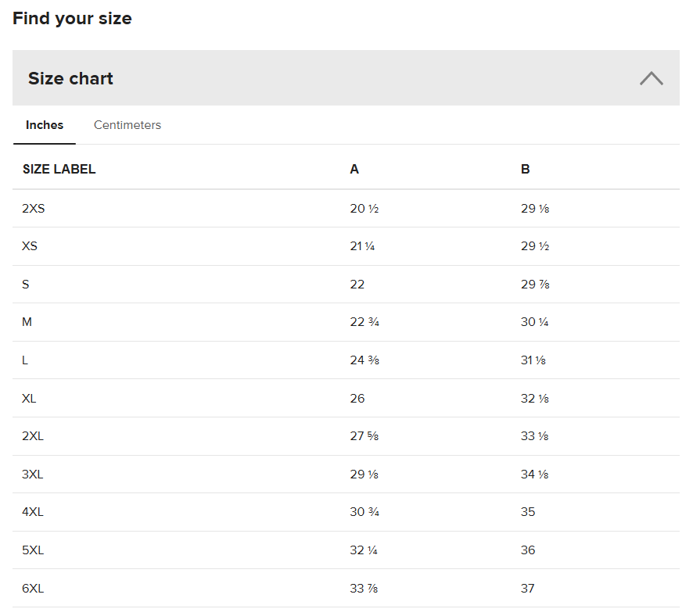Collapse the Size chart chevron
Screen dimensions: 693x616
click(651, 78)
